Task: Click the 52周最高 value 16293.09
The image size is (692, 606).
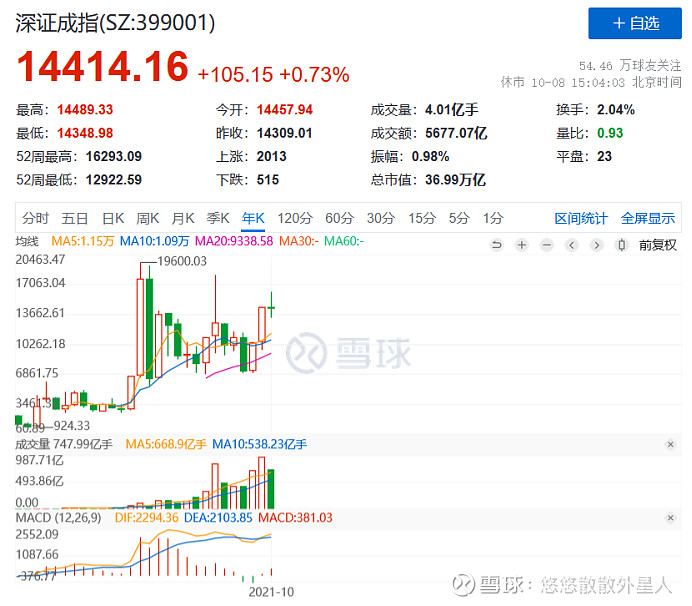Action: 114,156
